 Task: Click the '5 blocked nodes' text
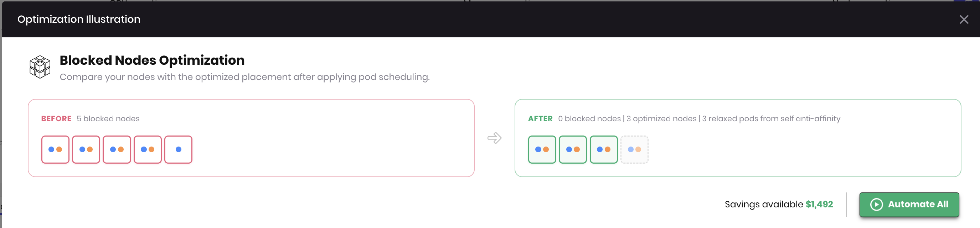tap(108, 118)
